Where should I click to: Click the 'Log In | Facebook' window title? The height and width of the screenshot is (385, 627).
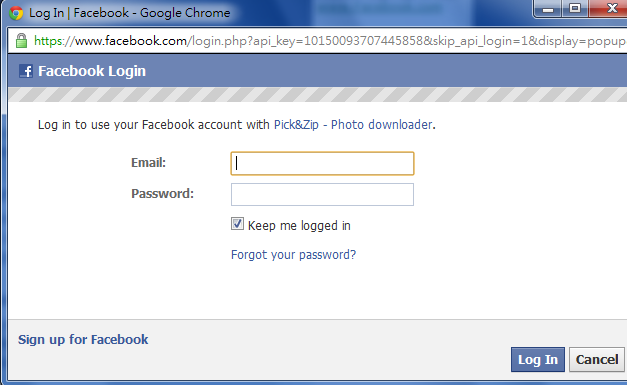(79, 13)
